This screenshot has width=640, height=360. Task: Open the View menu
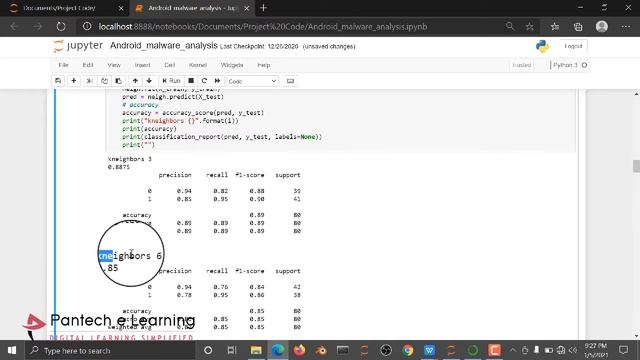(114, 65)
